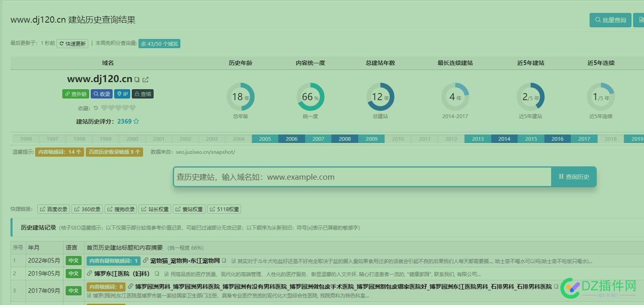Click the 余 43/50 个域名 quota badge
The width and height of the screenshot is (644, 305).
[x=159, y=44]
